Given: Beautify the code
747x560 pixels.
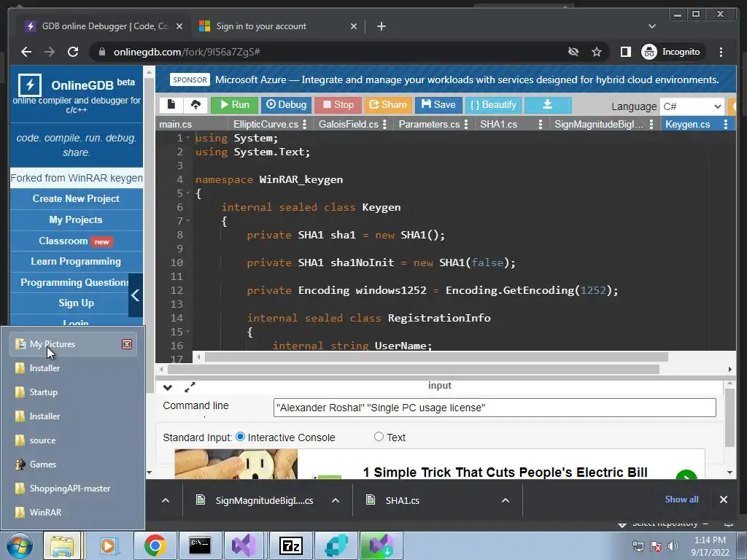Looking at the screenshot, I should [493, 105].
